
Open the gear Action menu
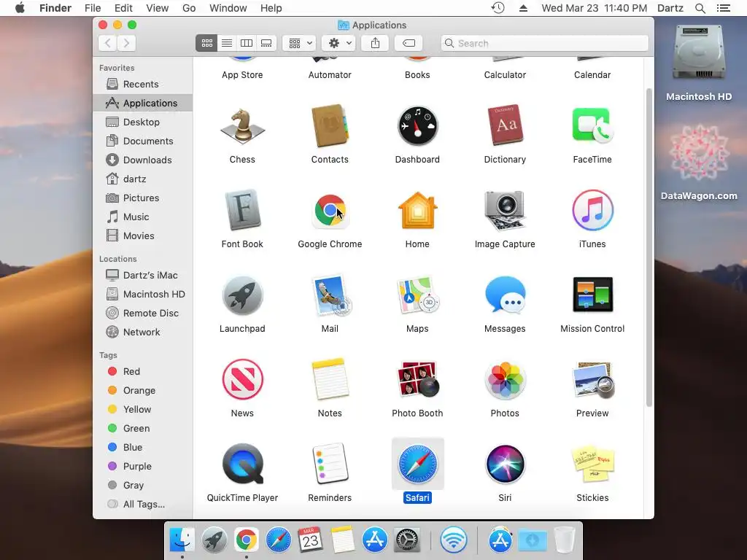coord(338,43)
